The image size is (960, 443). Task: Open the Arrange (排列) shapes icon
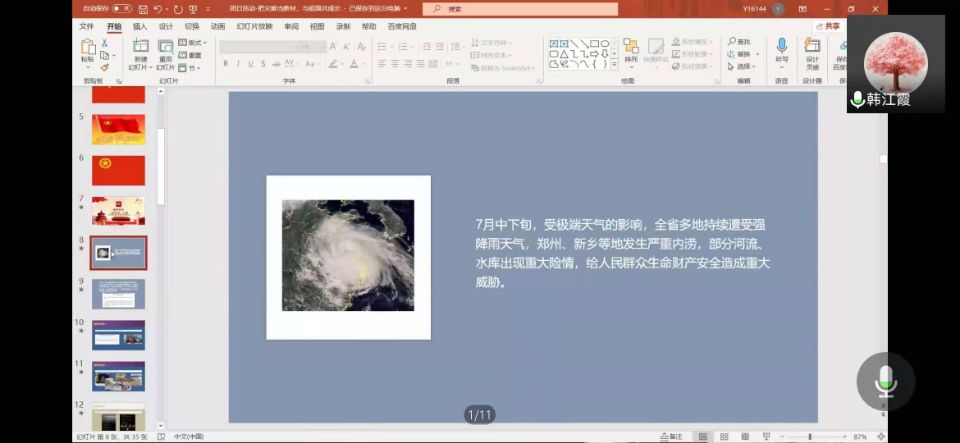tap(631, 47)
